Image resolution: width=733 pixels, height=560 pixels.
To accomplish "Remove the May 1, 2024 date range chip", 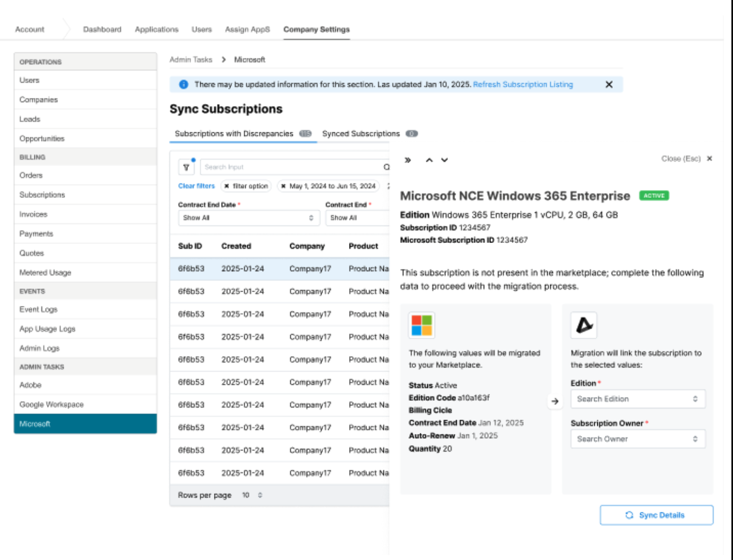I will tap(283, 186).
